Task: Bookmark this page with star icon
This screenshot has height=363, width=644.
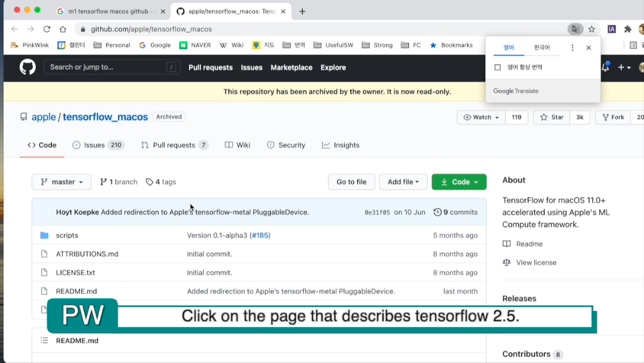Action: tap(592, 29)
